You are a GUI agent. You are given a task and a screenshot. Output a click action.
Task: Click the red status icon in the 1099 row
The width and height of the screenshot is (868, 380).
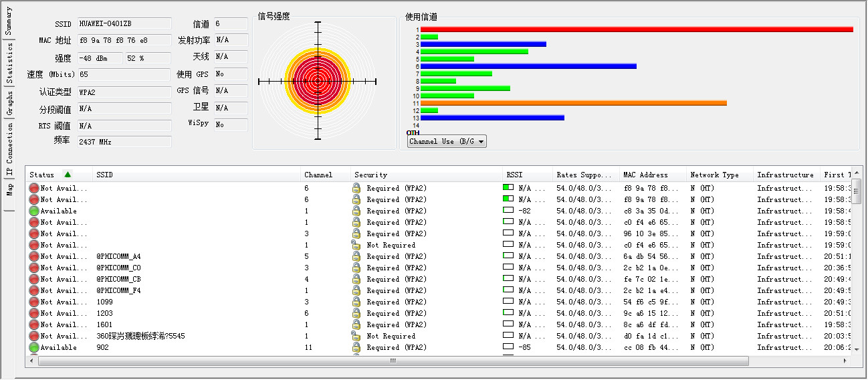tap(34, 302)
